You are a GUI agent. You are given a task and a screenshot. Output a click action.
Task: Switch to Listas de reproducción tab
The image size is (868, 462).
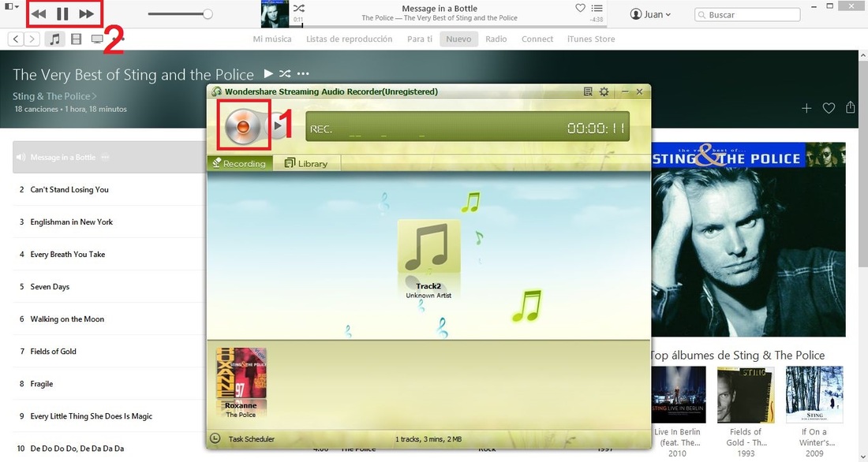(350, 39)
